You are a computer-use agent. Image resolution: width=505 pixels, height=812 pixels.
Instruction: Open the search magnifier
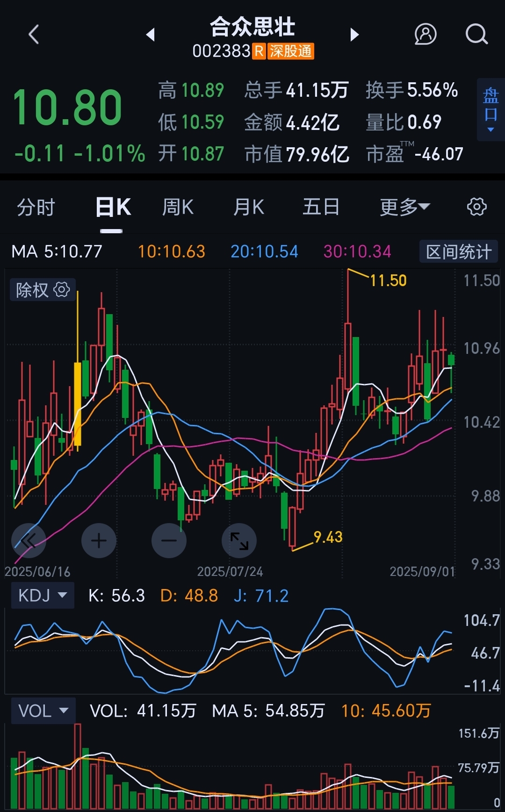476,35
